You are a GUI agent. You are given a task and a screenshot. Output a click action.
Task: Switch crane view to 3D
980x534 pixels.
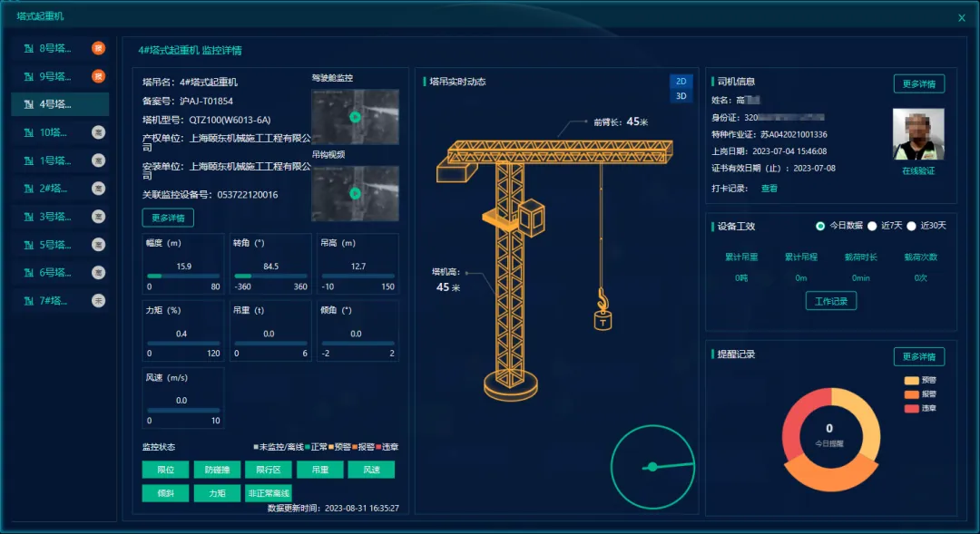coord(681,96)
